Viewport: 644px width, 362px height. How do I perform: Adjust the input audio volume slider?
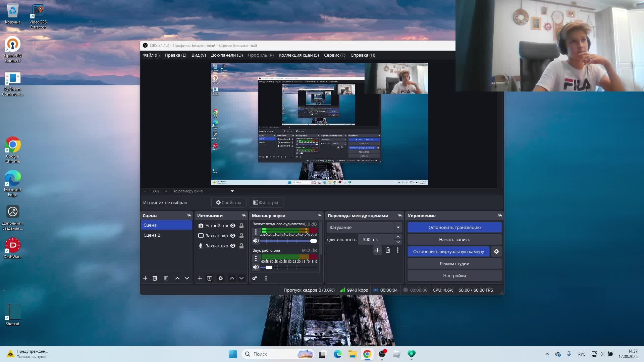(x=313, y=241)
